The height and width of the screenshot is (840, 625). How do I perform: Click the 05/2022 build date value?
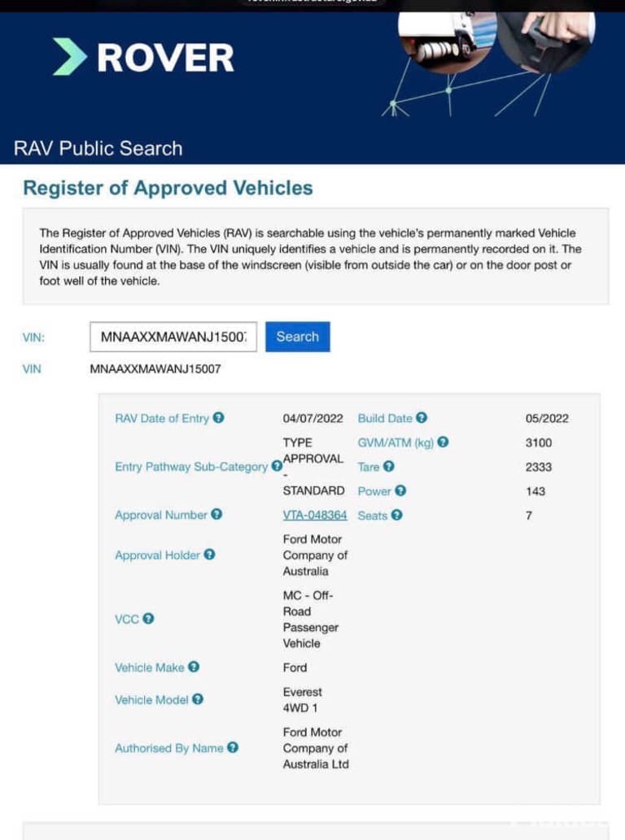pyautogui.click(x=547, y=419)
